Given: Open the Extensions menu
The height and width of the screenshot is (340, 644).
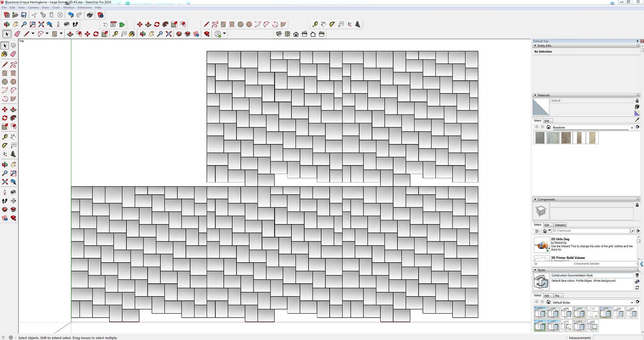Looking at the screenshot, I should point(85,7).
